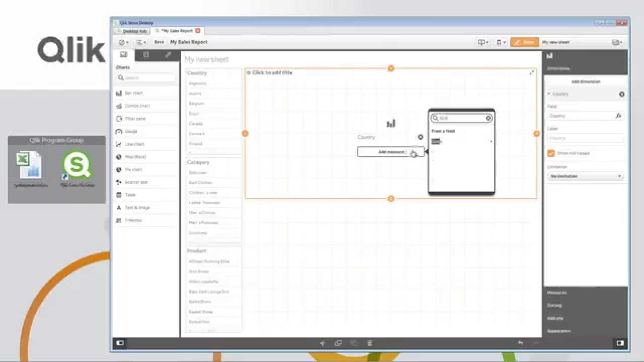Select Line chart from chart list
644x362 pixels.
click(146, 144)
